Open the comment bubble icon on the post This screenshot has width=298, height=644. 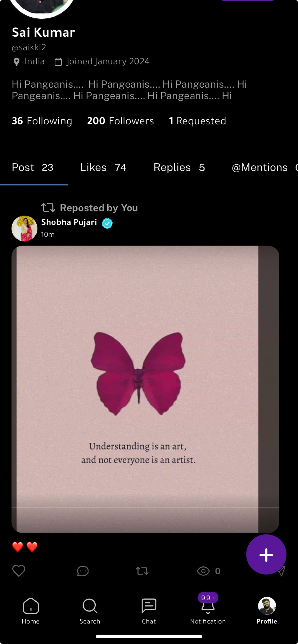(83, 571)
